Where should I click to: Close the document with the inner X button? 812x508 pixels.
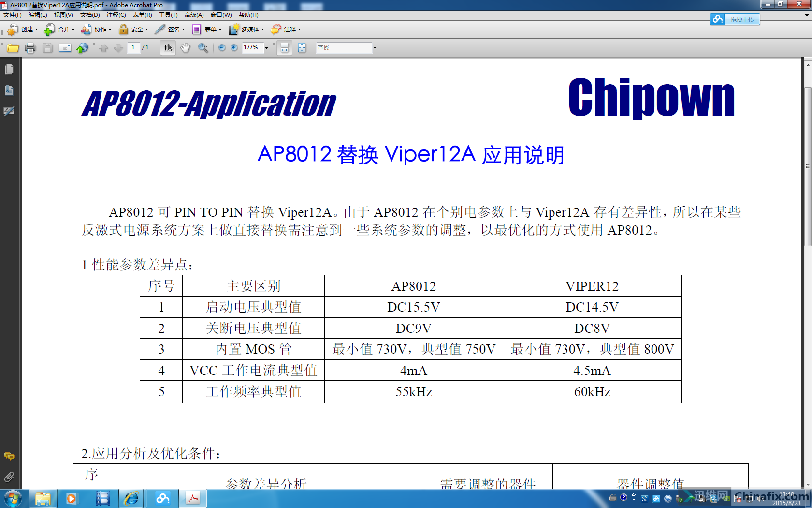click(807, 15)
